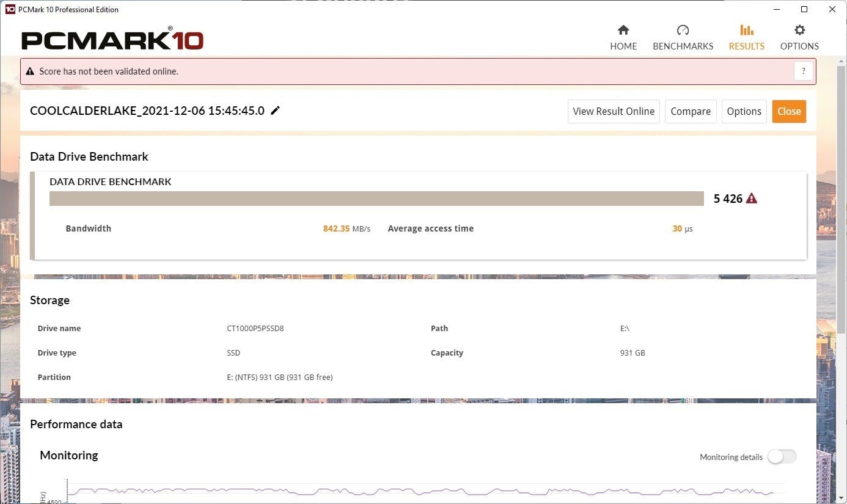Click partition value E: (NTFS) 931 GB
The width and height of the screenshot is (847, 504).
point(279,377)
